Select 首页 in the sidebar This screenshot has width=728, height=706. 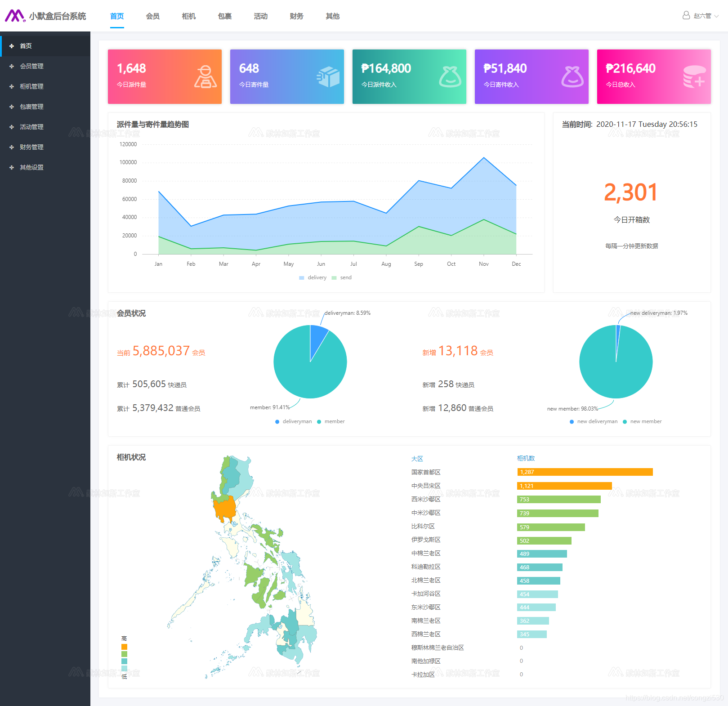45,46
